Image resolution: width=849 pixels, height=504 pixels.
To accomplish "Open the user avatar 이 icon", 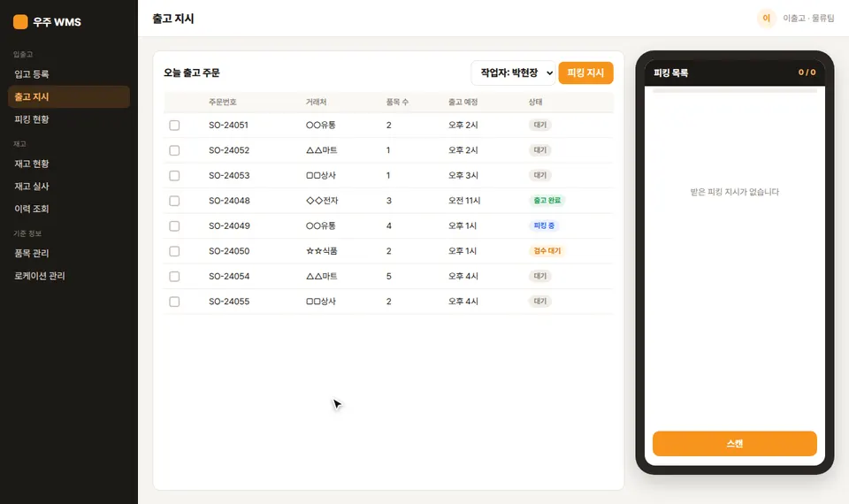I will coord(766,19).
